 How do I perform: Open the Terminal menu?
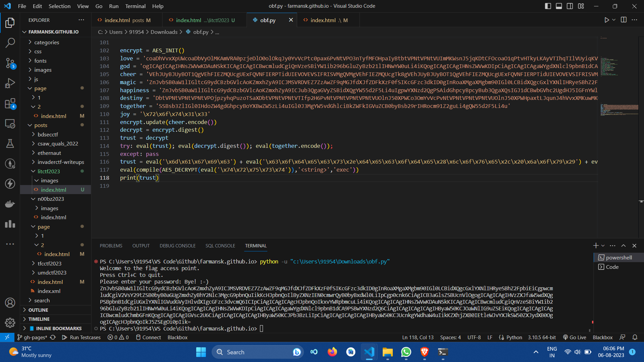[x=135, y=6]
